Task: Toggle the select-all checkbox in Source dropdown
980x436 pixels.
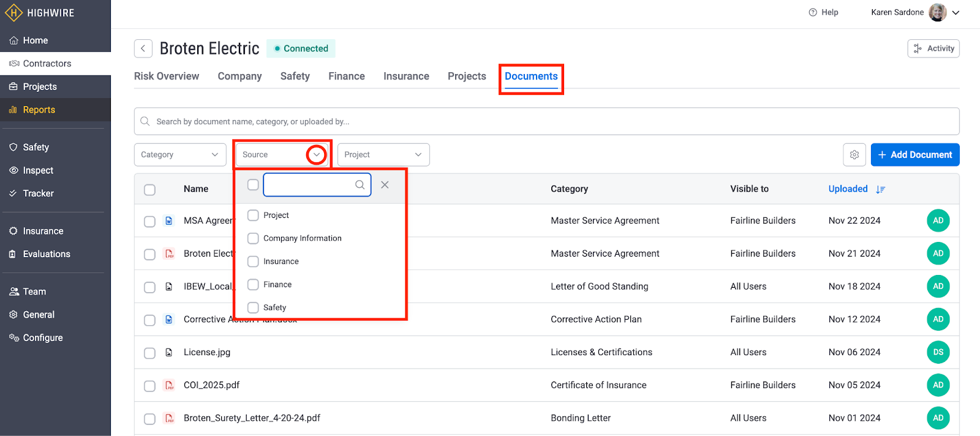Action: pyautogui.click(x=253, y=185)
